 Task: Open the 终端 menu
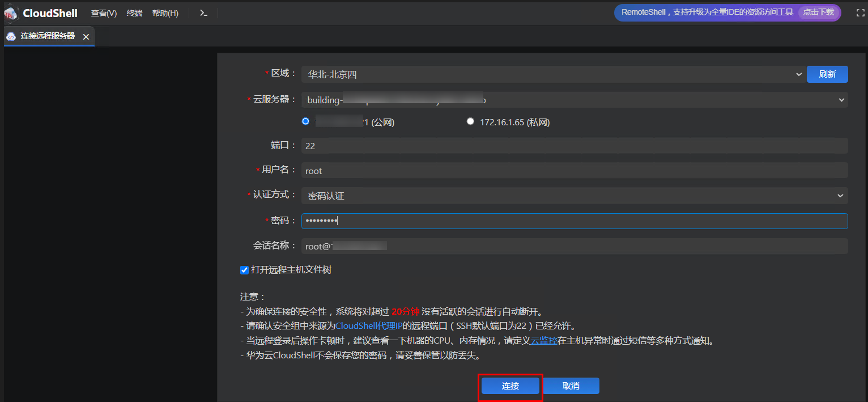134,13
